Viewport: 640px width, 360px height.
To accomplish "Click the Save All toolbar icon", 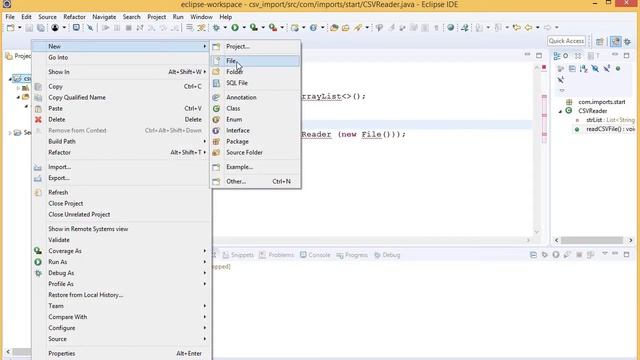I will click(41, 28).
